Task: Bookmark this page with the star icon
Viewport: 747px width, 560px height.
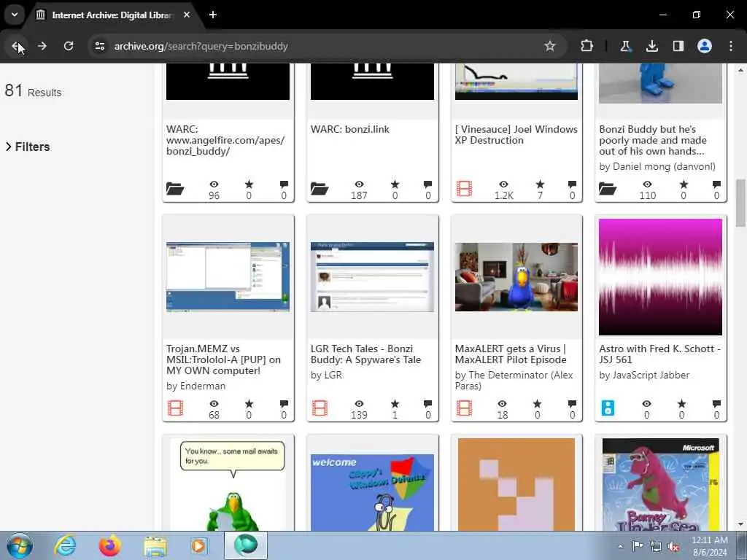Action: tap(550, 46)
